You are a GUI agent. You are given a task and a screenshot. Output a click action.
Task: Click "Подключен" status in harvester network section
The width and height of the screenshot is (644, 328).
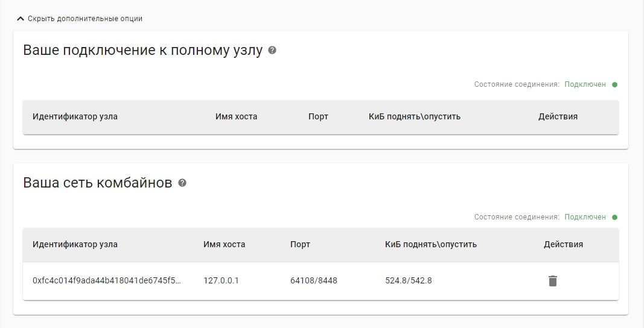(x=585, y=217)
